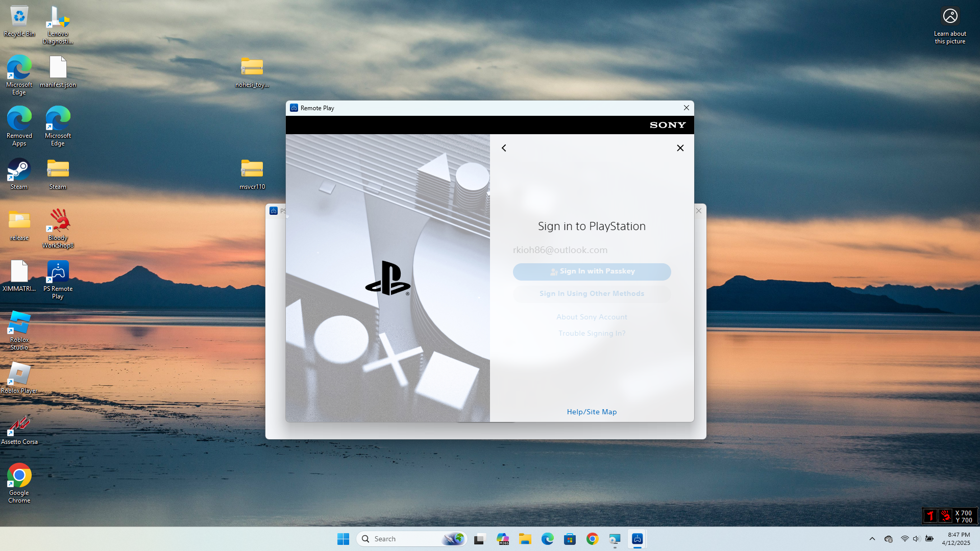Launch Microsoft 365 Copilot from taskbar
The height and width of the screenshot is (551, 980).
pos(503,539)
